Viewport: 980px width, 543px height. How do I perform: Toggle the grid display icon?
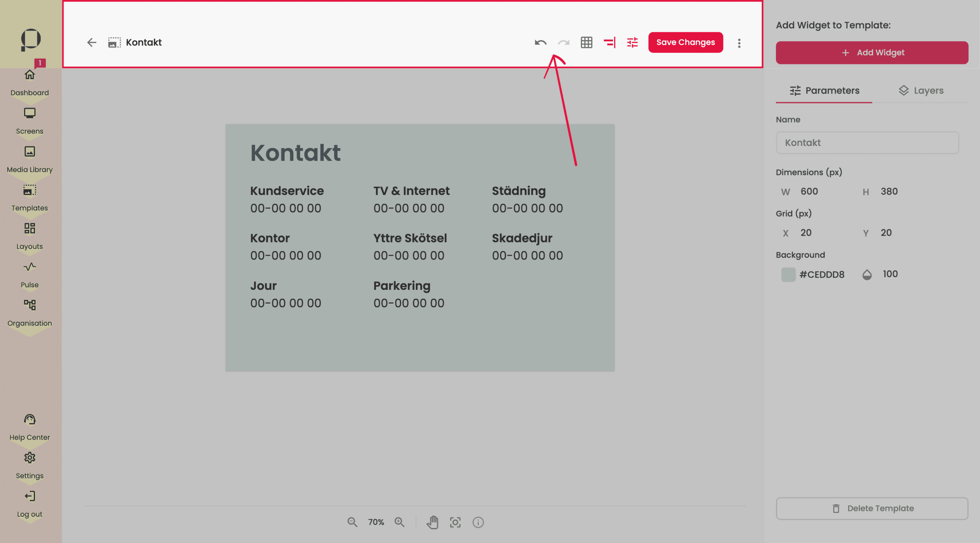tap(586, 43)
